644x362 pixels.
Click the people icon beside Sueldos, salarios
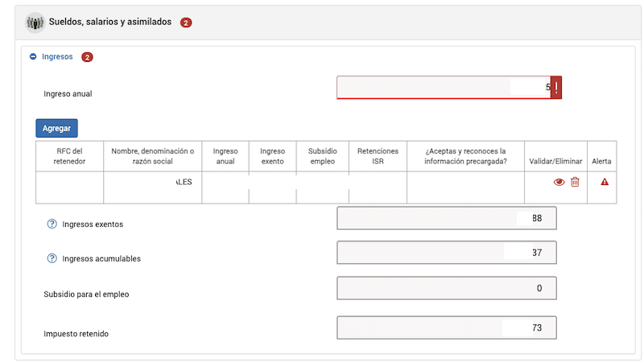[35, 23]
